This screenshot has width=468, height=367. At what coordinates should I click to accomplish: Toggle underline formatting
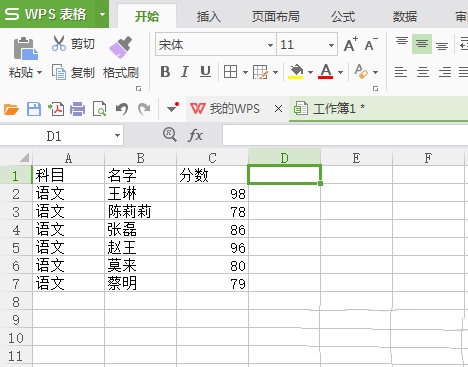(205, 72)
